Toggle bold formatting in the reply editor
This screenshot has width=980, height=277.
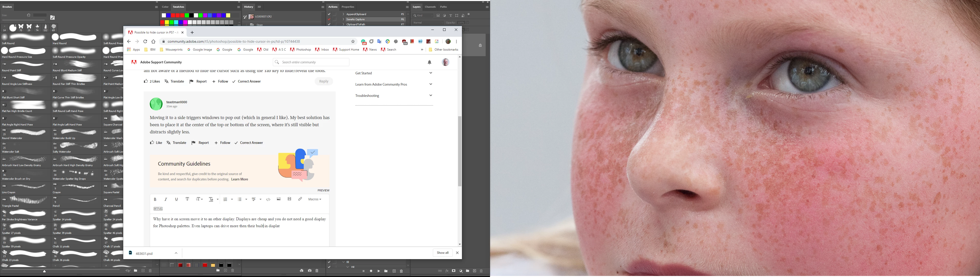(155, 199)
